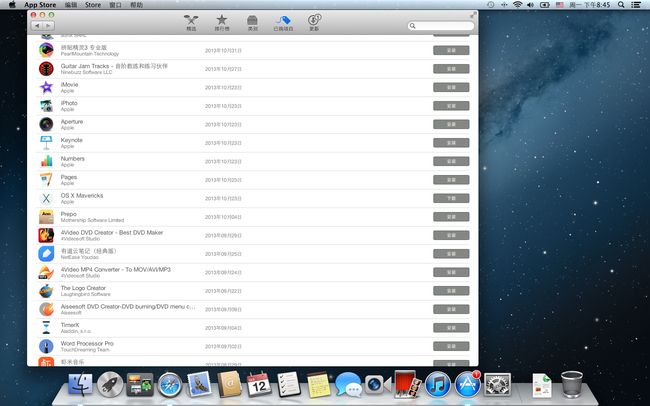Open the Updates (更新) tab
Image resolution: width=650 pixels, height=406 pixels.
(314, 23)
